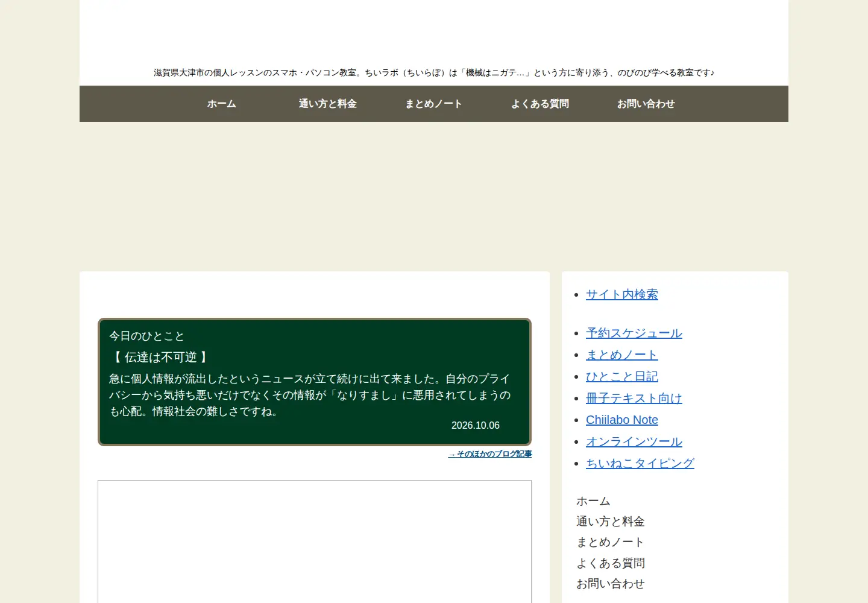The image size is (868, 603).
Task: Click the blackboard paragraph starting 急に個人情報
Action: [310, 395]
